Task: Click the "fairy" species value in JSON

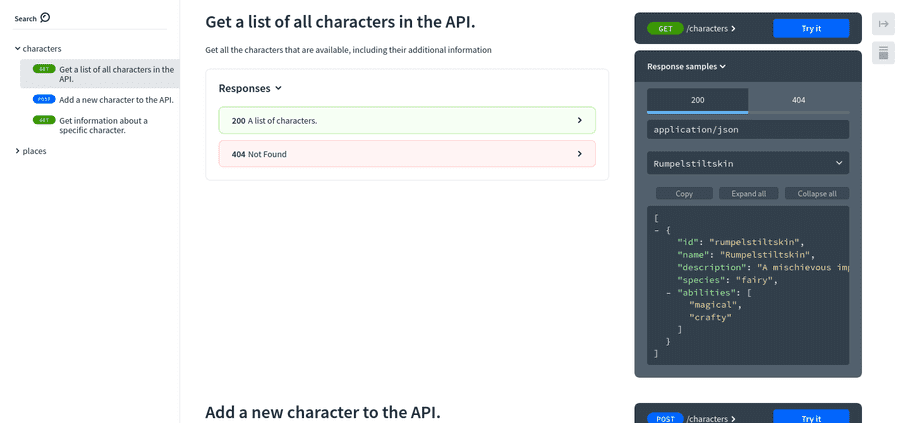Action: (753, 280)
